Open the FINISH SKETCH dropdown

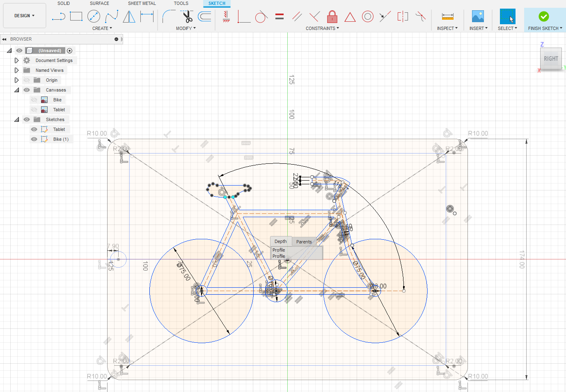[545, 28]
